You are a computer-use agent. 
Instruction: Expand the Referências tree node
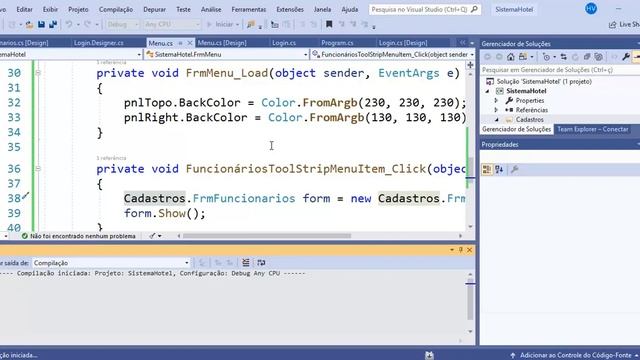(496, 110)
